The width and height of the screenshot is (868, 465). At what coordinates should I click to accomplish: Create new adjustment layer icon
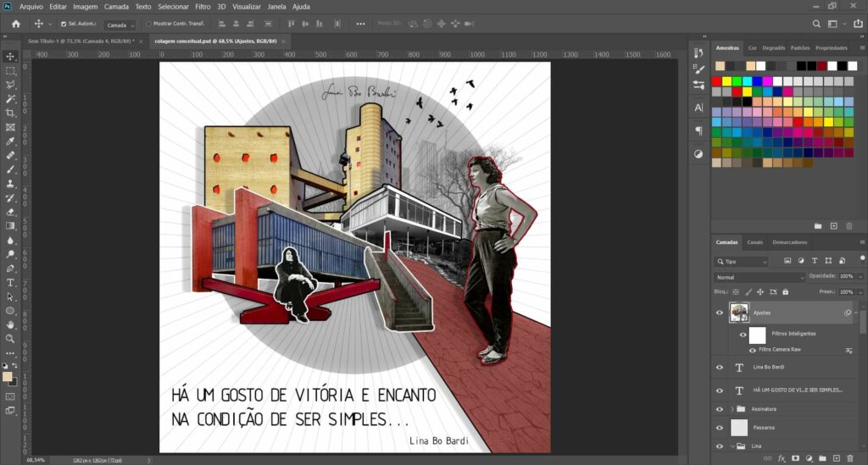[x=810, y=458]
